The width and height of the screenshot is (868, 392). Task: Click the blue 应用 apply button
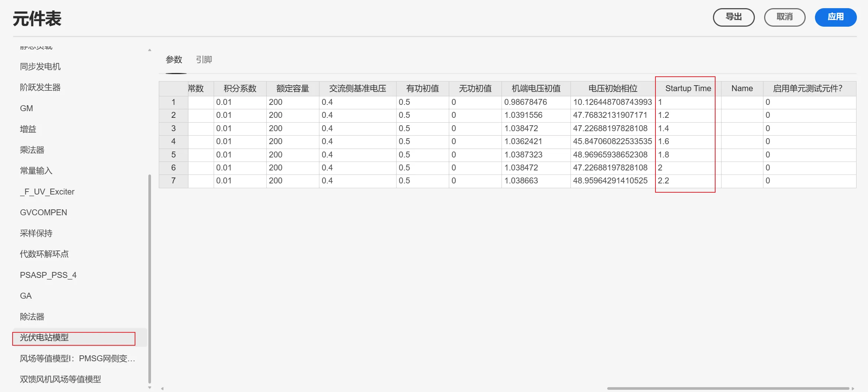(835, 17)
